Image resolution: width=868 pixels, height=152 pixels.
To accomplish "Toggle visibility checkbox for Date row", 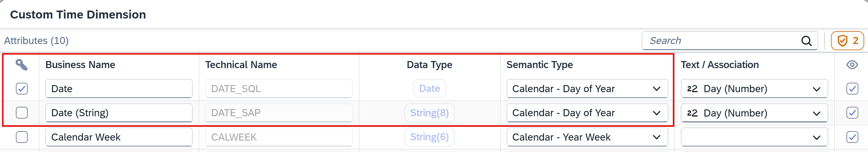I will click(x=852, y=89).
